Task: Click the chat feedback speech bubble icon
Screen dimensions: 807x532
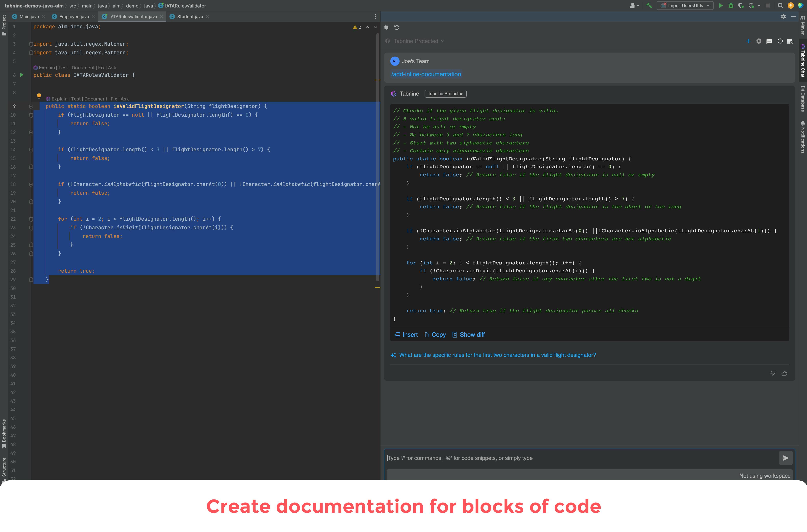Action: pyautogui.click(x=769, y=41)
